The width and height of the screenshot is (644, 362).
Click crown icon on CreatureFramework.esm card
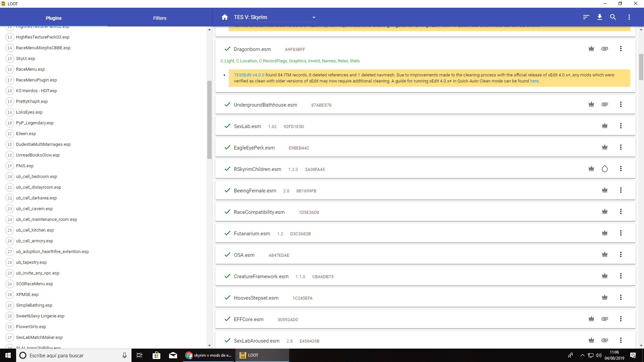pyautogui.click(x=605, y=276)
